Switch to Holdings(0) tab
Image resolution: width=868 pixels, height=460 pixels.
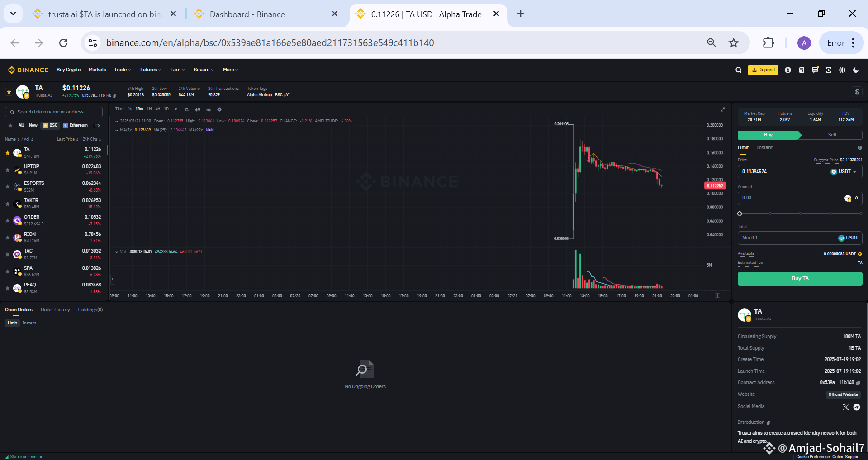(x=90, y=310)
